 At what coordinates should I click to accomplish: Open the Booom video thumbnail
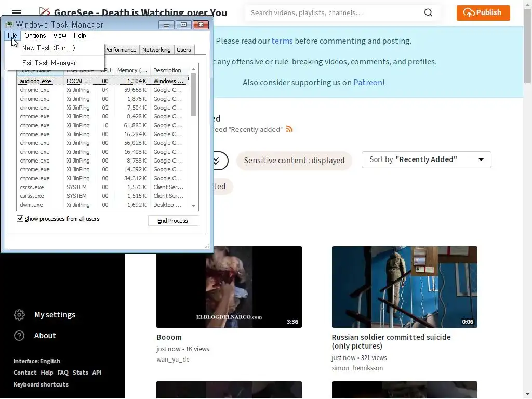229,287
